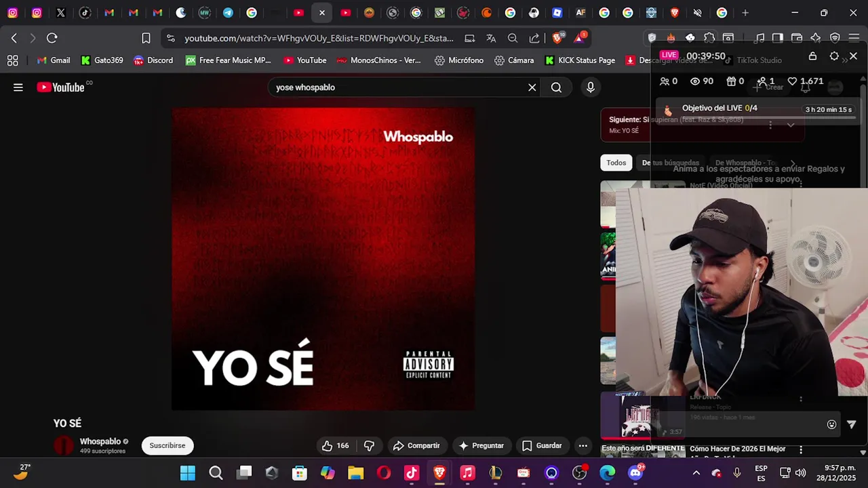The height and width of the screenshot is (488, 868).
Task: Open the YouTube guide hamburger menu
Action: pyautogui.click(x=18, y=87)
